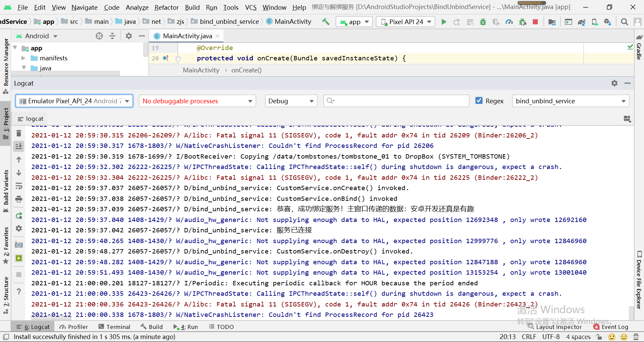This screenshot has width=644, height=342.
Task: Click the logcat layout restore icon
Action: [x=627, y=119]
